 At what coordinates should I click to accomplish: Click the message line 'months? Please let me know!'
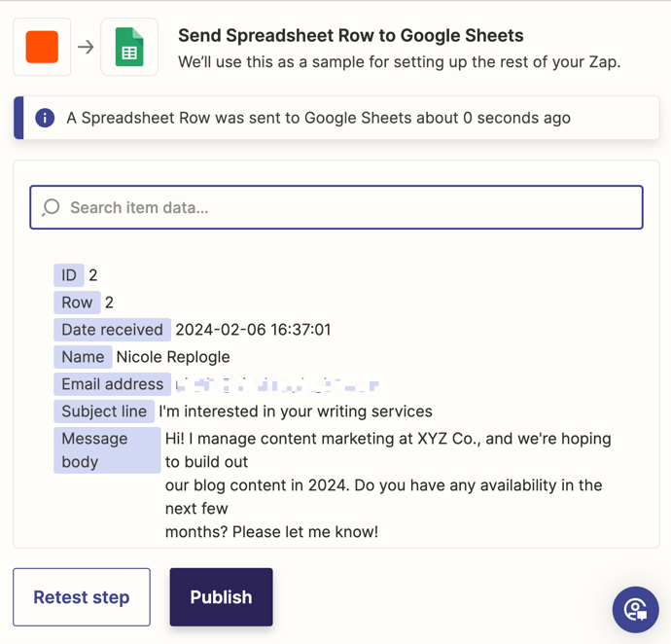[271, 532]
